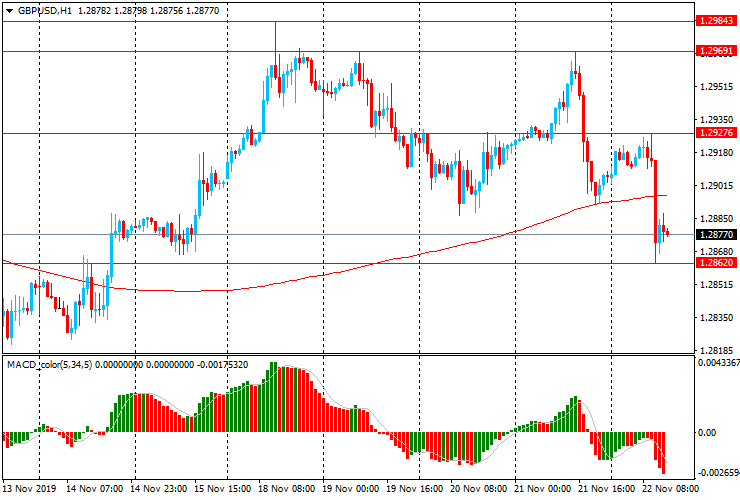Image resolution: width=740 pixels, height=500 pixels.
Task: Select the 1.29843 price level label
Action: (x=716, y=21)
